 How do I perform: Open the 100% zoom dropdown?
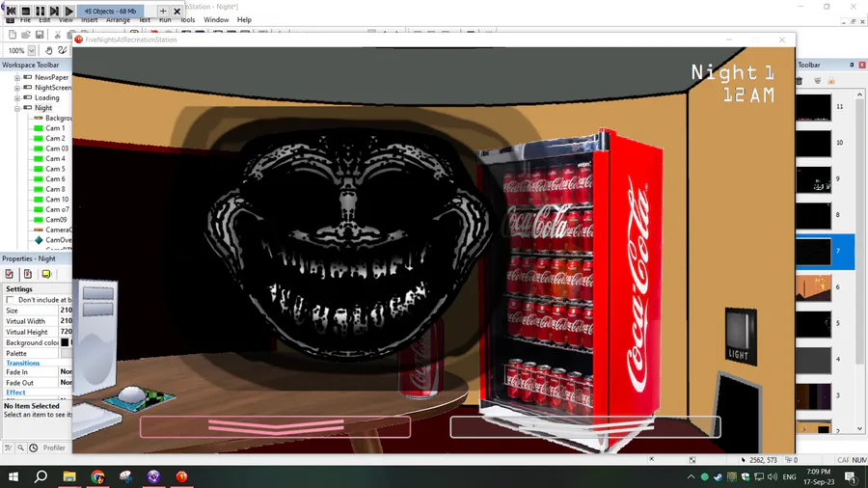(32, 50)
